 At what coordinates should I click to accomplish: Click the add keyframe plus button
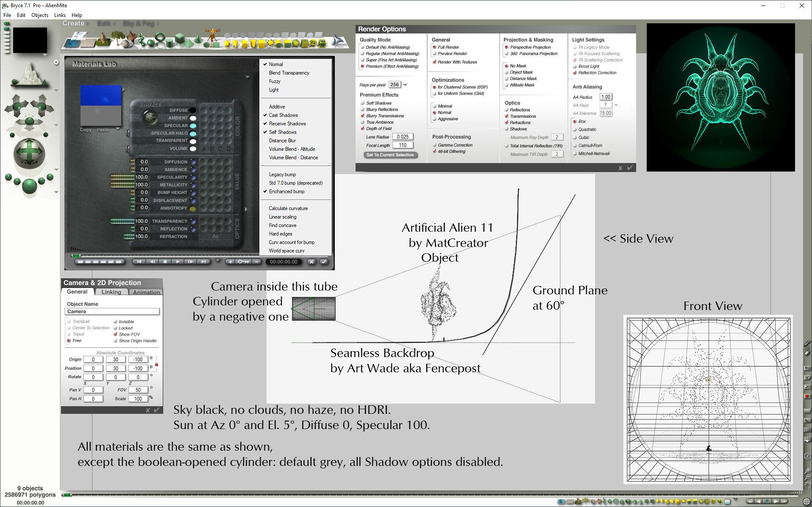[231, 262]
